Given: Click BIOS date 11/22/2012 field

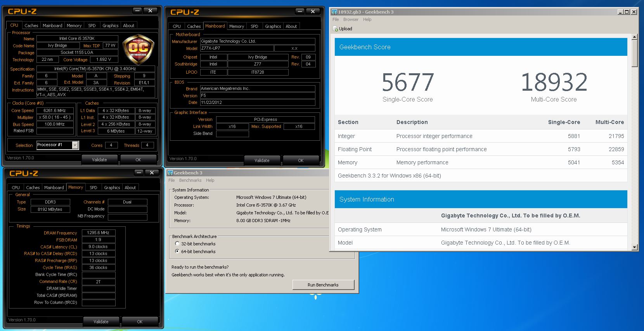Looking at the screenshot, I should pos(258,103).
